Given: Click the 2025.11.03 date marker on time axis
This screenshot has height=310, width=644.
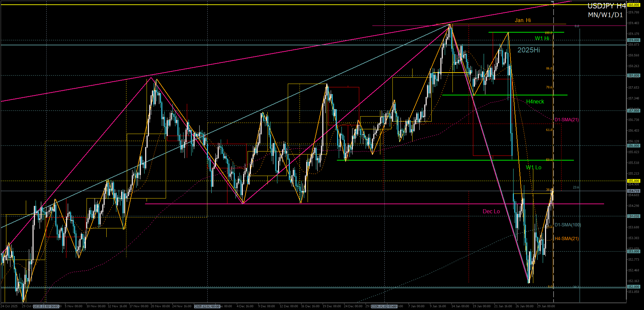Looking at the screenshot, I should [46, 306].
